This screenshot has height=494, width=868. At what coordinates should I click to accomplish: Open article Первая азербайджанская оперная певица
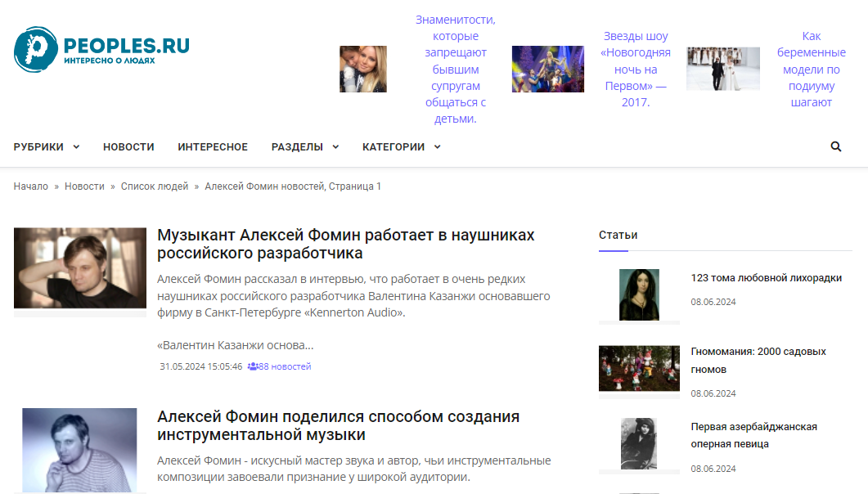pyautogui.click(x=754, y=435)
